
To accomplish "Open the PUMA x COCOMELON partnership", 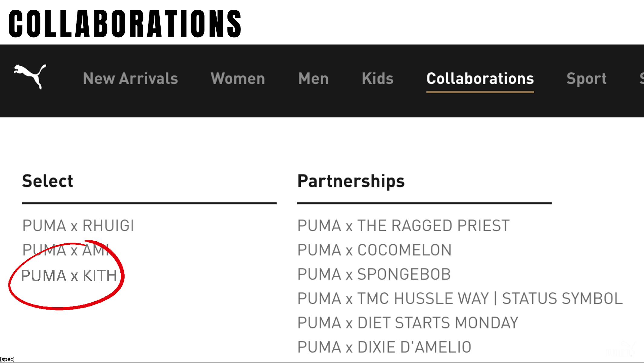I will [x=374, y=250].
